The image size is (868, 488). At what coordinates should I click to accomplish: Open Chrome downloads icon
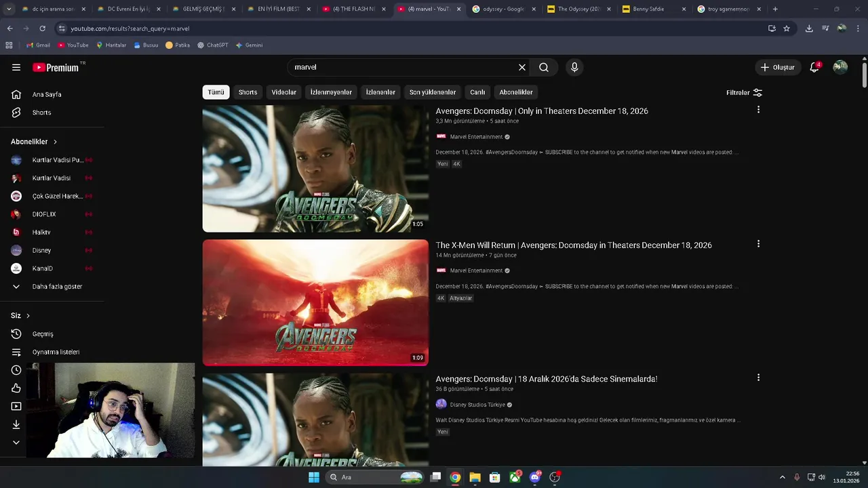[x=809, y=28]
